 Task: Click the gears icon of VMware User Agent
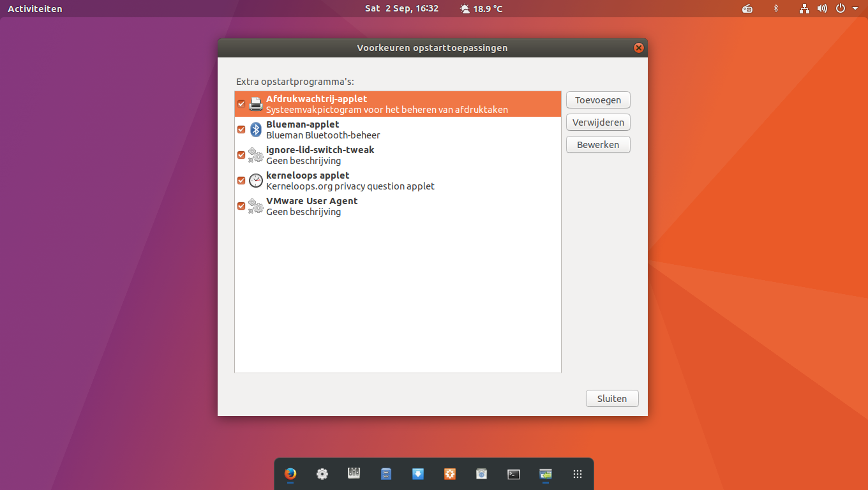255,206
